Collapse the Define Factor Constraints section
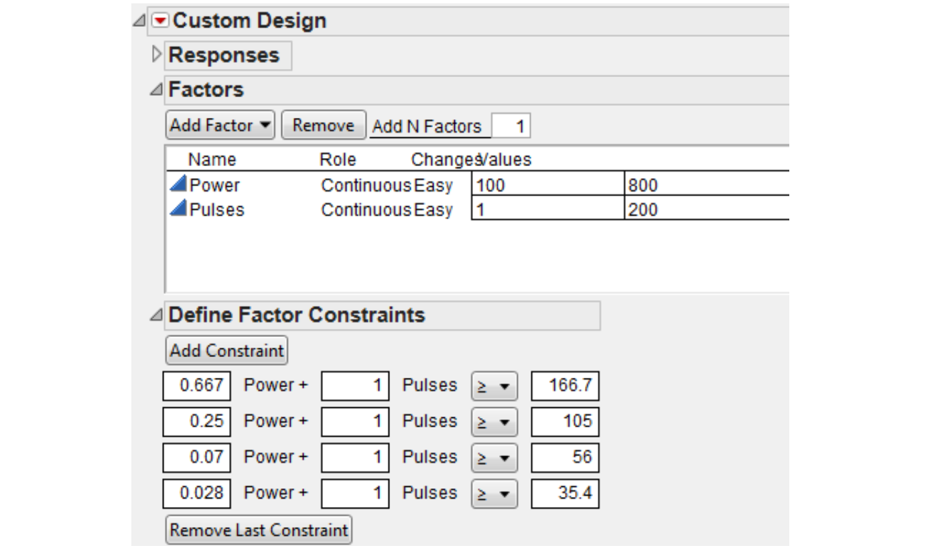 click(x=157, y=313)
